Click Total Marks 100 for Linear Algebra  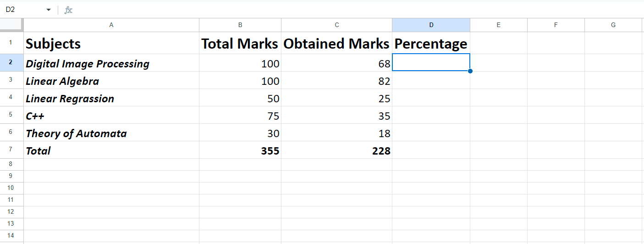(240, 80)
